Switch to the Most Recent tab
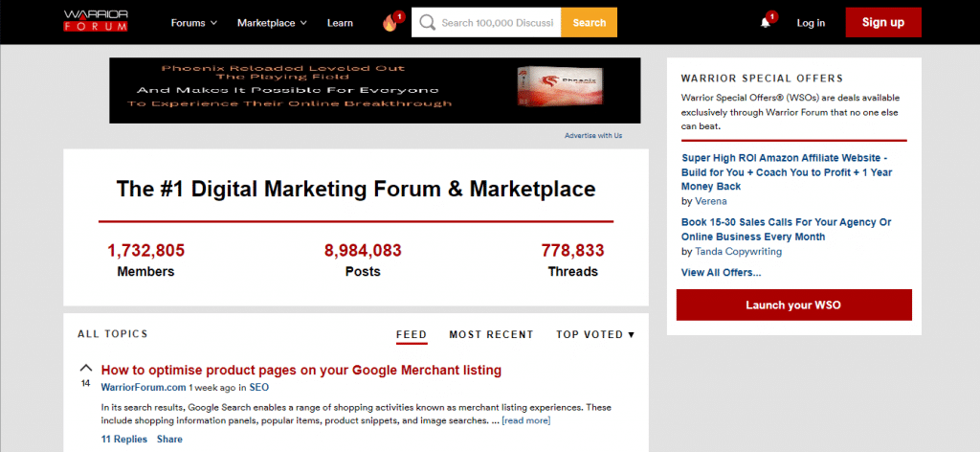980x452 pixels. tap(491, 334)
